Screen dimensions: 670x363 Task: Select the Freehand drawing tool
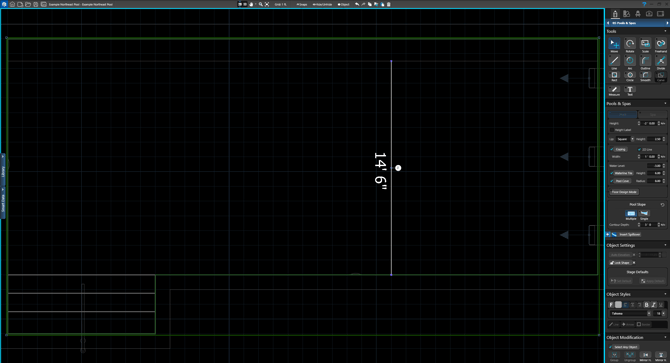coord(661,44)
